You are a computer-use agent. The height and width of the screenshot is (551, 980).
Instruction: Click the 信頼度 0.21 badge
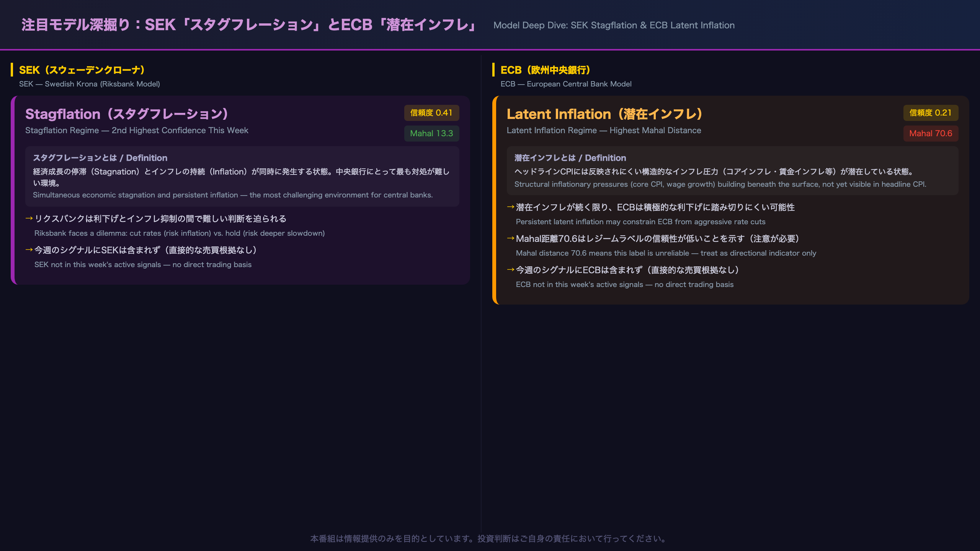pyautogui.click(x=931, y=113)
